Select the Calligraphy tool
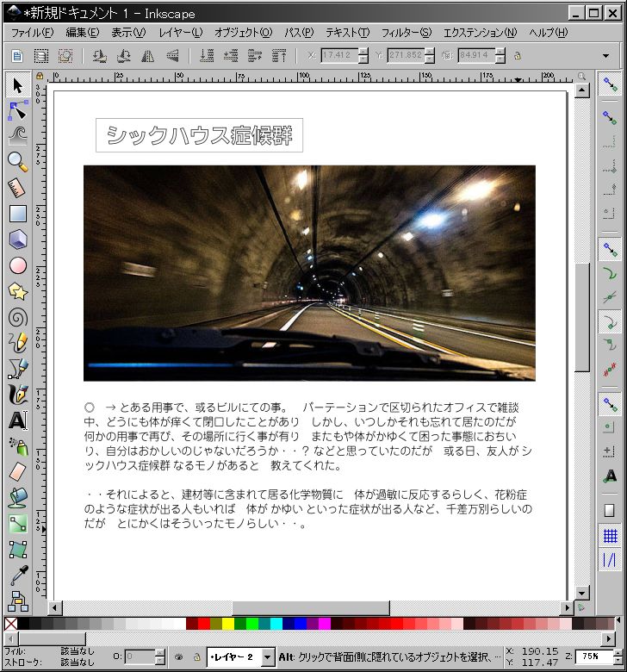 [17, 395]
